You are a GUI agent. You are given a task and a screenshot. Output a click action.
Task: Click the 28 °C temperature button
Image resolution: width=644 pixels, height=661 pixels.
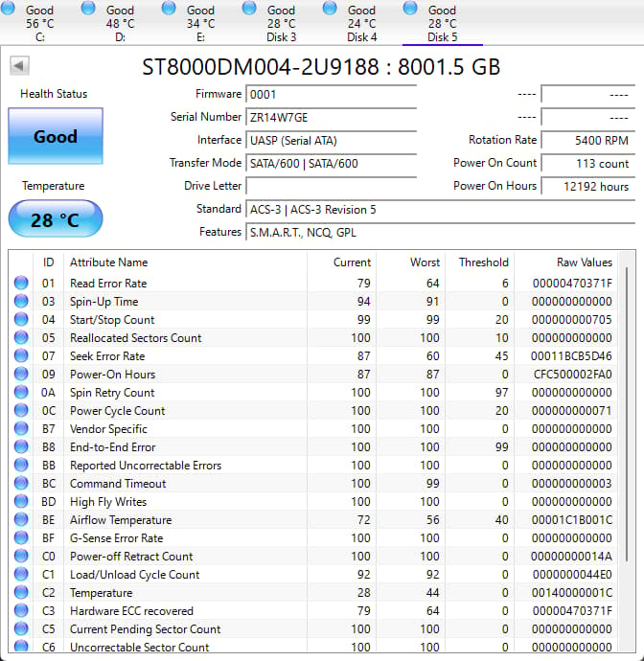[x=56, y=218]
